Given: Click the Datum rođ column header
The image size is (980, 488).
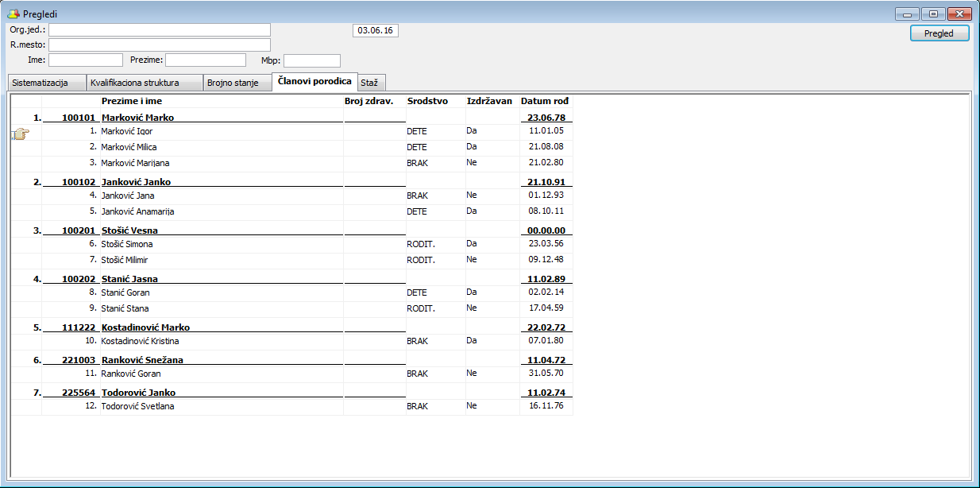Looking at the screenshot, I should pyautogui.click(x=545, y=101).
